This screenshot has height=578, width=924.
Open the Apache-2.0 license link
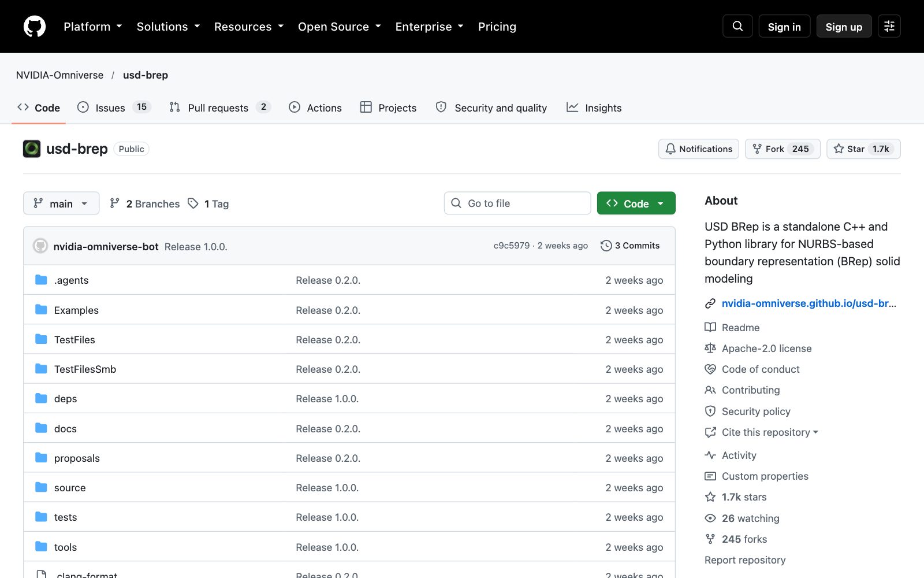(758, 348)
